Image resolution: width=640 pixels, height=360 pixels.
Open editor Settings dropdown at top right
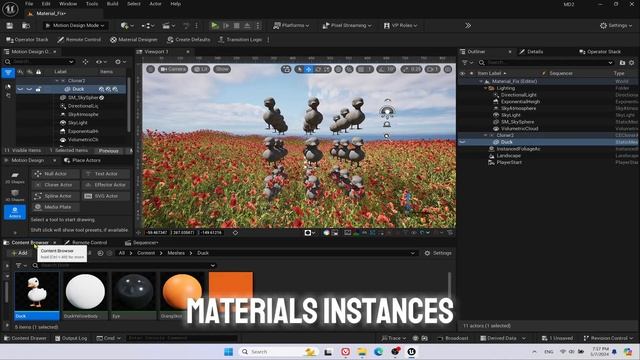point(616,25)
